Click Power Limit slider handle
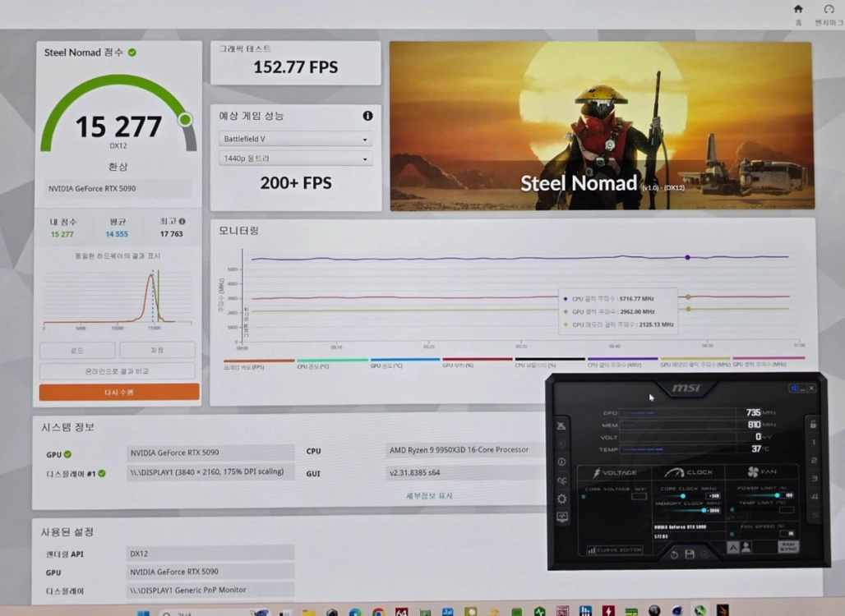This screenshot has height=616, width=845. 777,494
